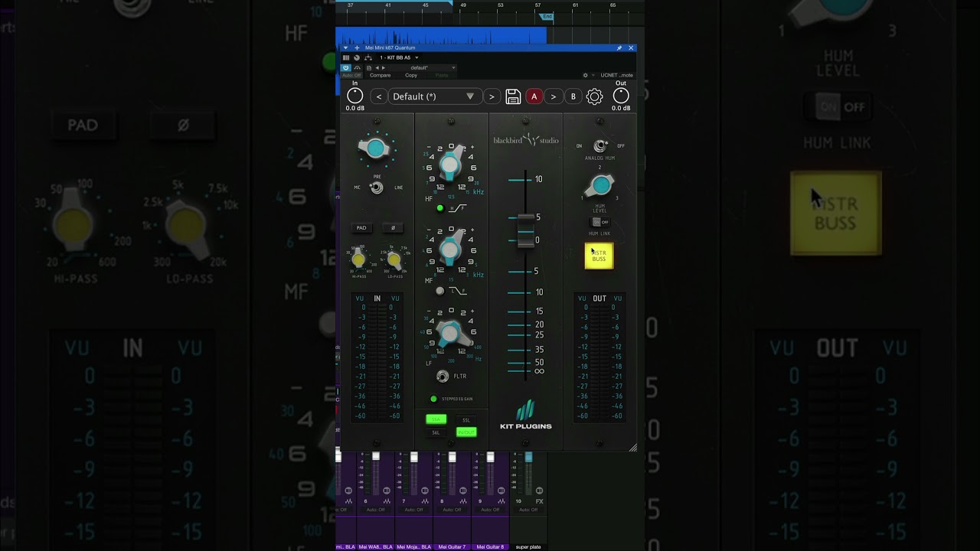
Task: Enable the PAD button
Action: [361, 227]
